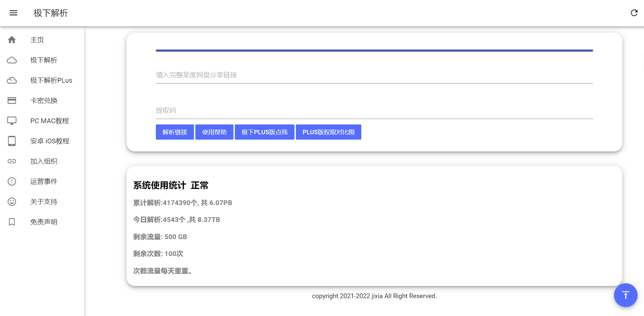Viewport: 644px width, 316px height.
Task: Click the tablet icon beside 安卓 iOS教程
Action: 12,141
